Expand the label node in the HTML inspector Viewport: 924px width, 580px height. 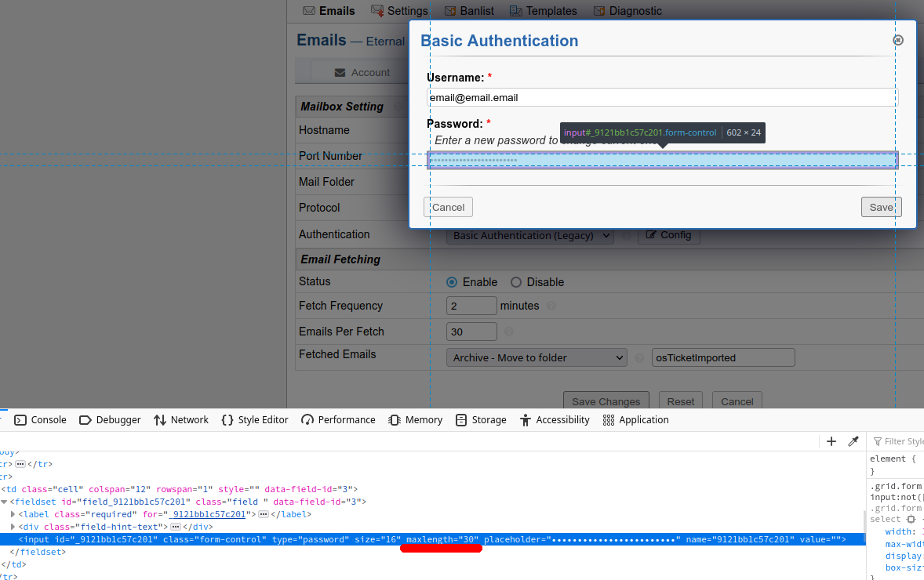click(13, 514)
